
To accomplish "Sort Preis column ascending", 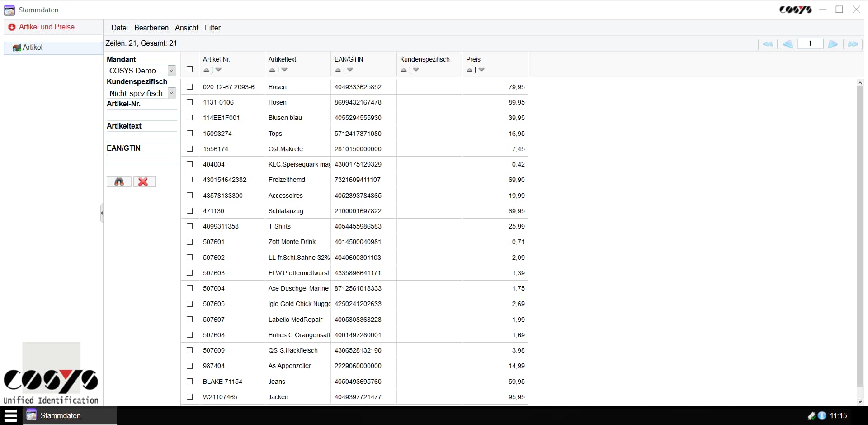I will click(x=469, y=70).
